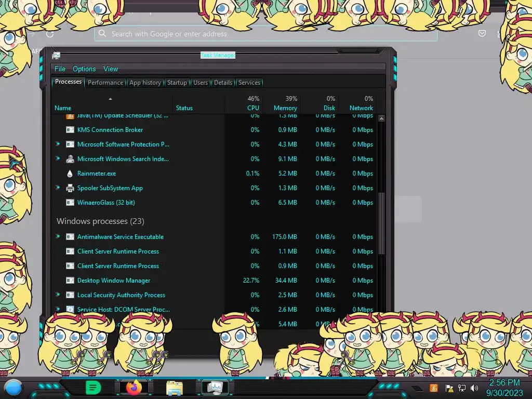Click the Rainmeter.exe droplet icon
This screenshot has width=532, height=399.
point(70,174)
